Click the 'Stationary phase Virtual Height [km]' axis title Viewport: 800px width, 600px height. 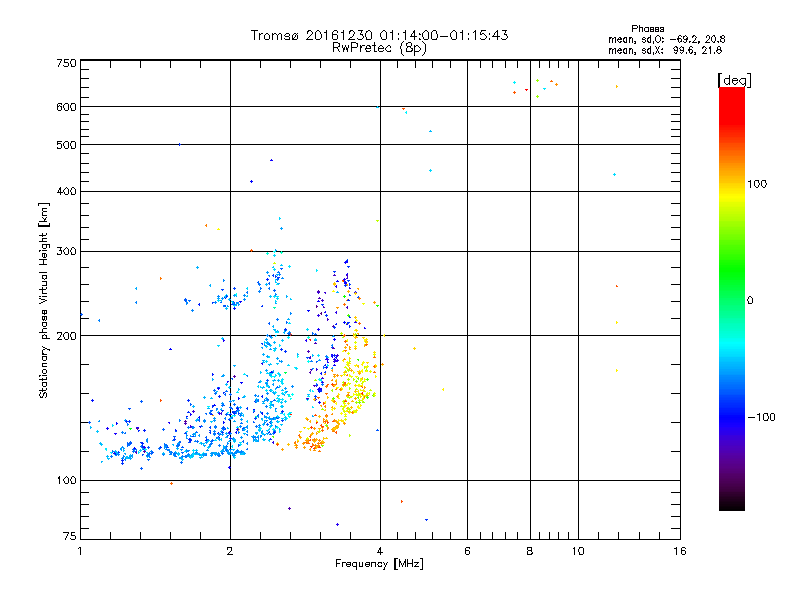coord(43,301)
